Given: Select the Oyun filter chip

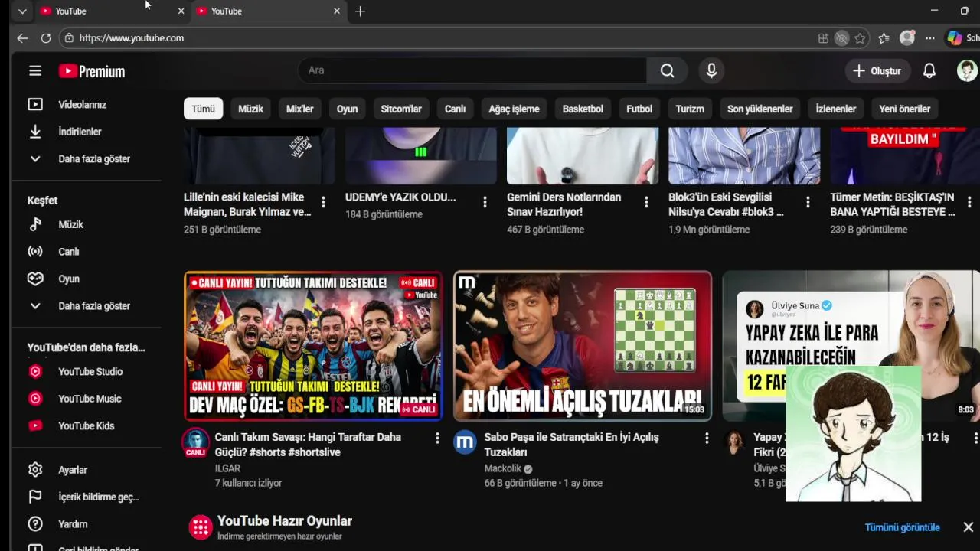Looking at the screenshot, I should point(347,109).
